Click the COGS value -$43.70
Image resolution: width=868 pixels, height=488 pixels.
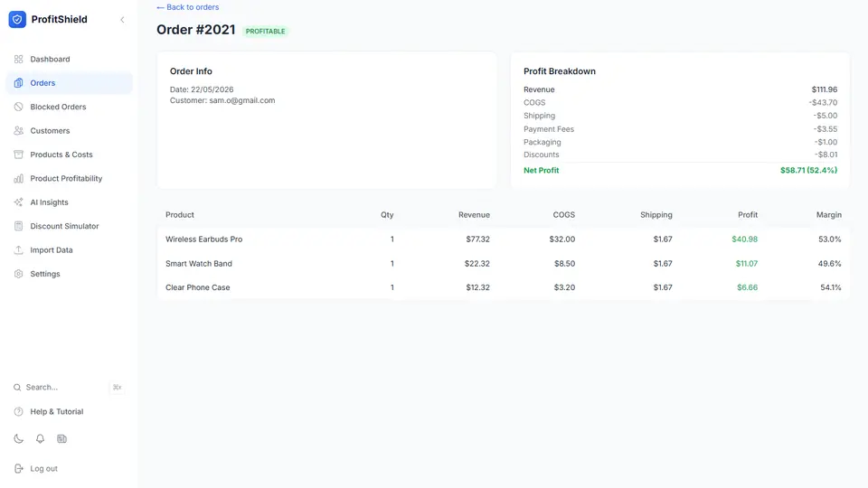pyautogui.click(x=823, y=103)
